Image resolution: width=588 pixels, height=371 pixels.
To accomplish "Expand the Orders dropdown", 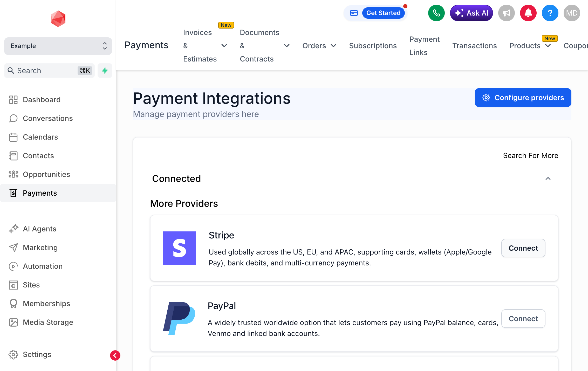I will 319,46.
